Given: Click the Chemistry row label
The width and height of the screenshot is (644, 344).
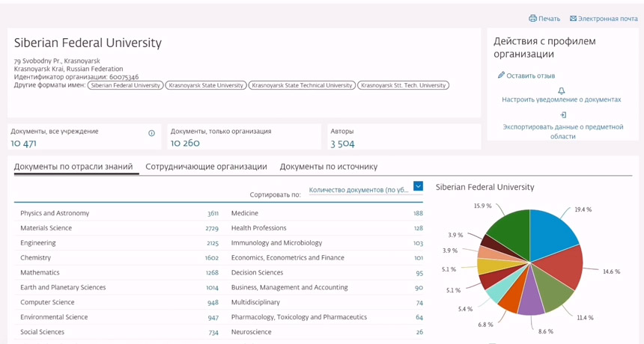Looking at the screenshot, I should [36, 258].
